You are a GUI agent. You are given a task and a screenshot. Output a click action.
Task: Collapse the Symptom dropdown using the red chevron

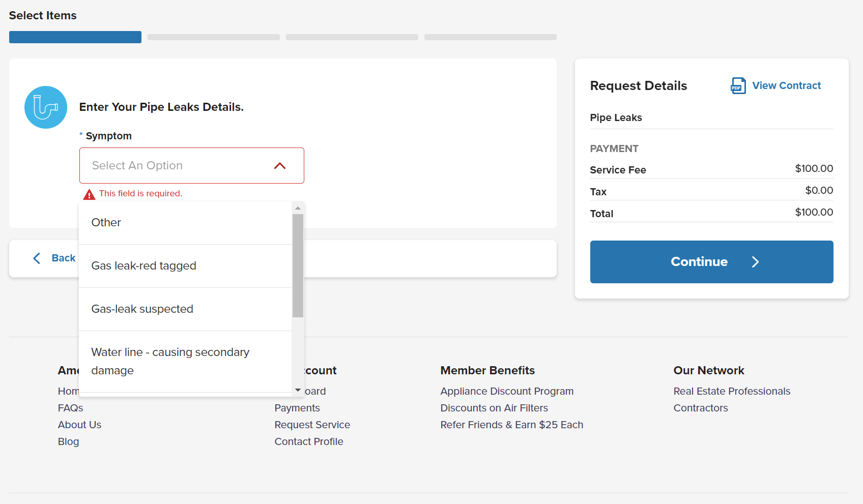coord(280,166)
